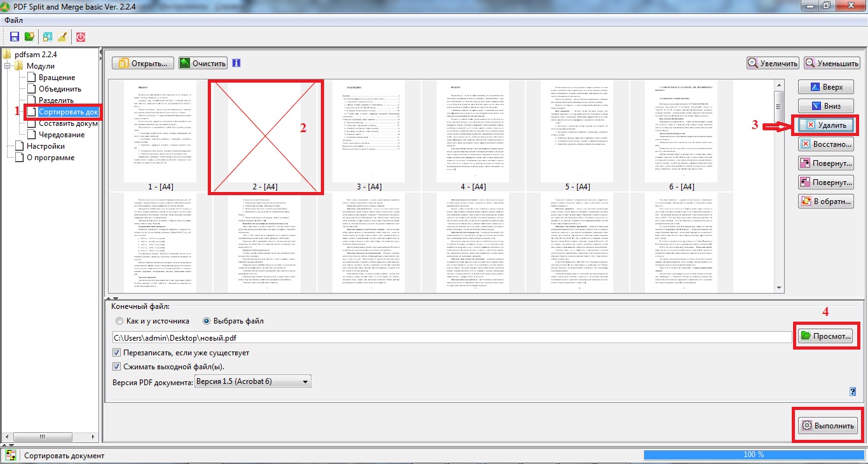The image size is (868, 464).
Task: Click the output file path field
Action: (x=452, y=337)
